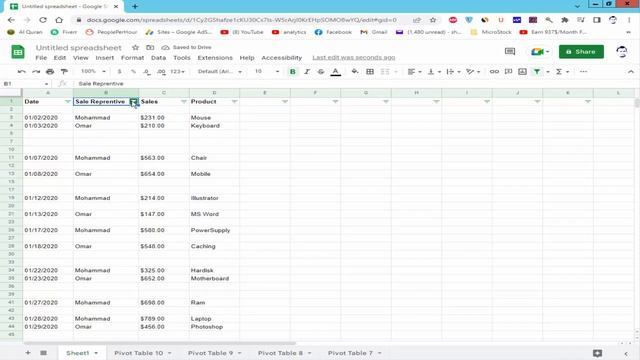
Task: Click the Undo icon in toolbar
Action: tap(22, 71)
